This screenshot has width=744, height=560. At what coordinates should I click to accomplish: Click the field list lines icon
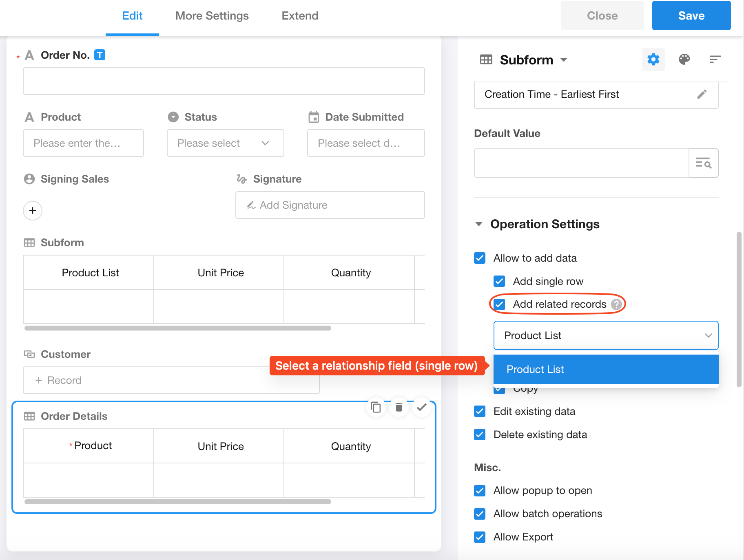pos(715,60)
